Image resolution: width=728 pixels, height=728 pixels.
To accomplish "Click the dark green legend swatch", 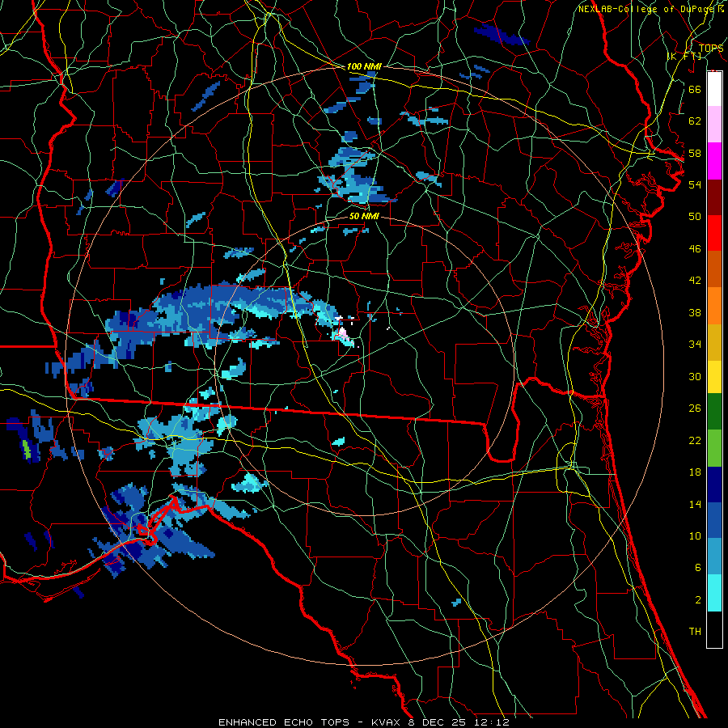I will (x=714, y=412).
